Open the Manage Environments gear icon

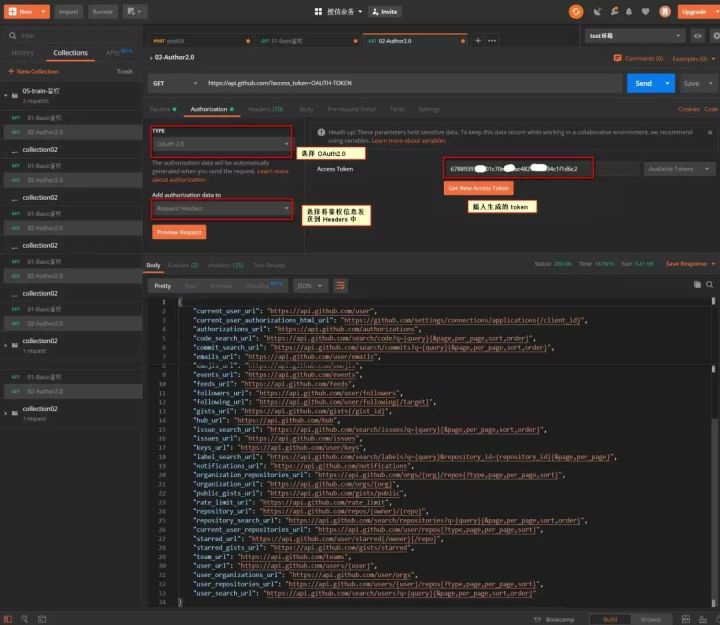716,35
